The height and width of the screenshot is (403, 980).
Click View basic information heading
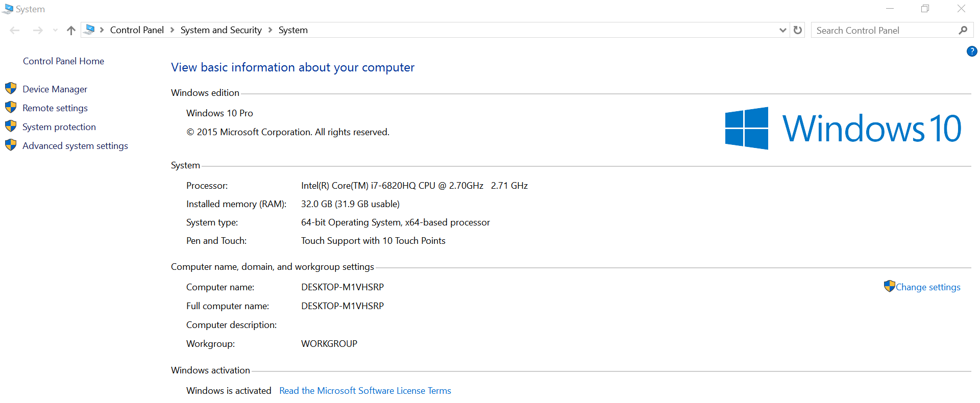292,67
